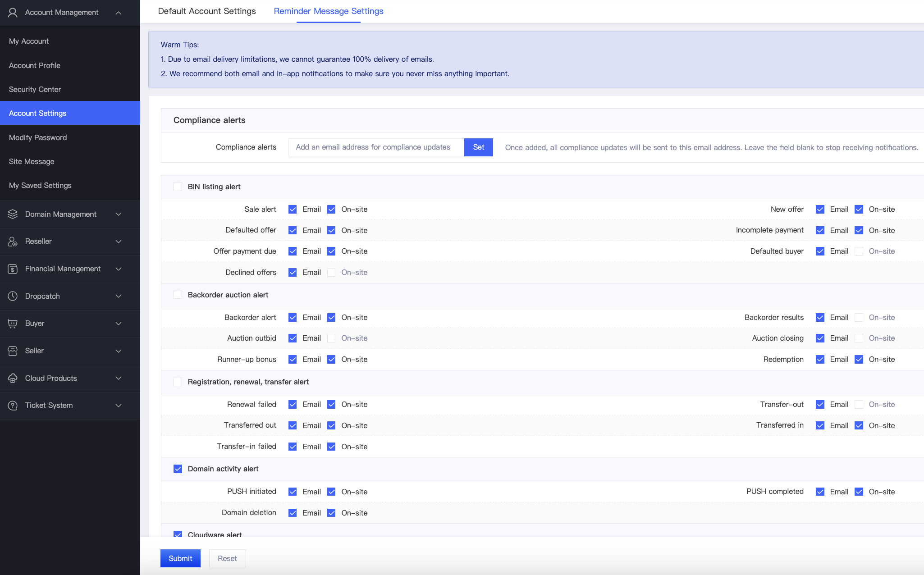This screenshot has height=575, width=924.
Task: Uncheck the Domain activity alert checkbox
Action: [178, 469]
